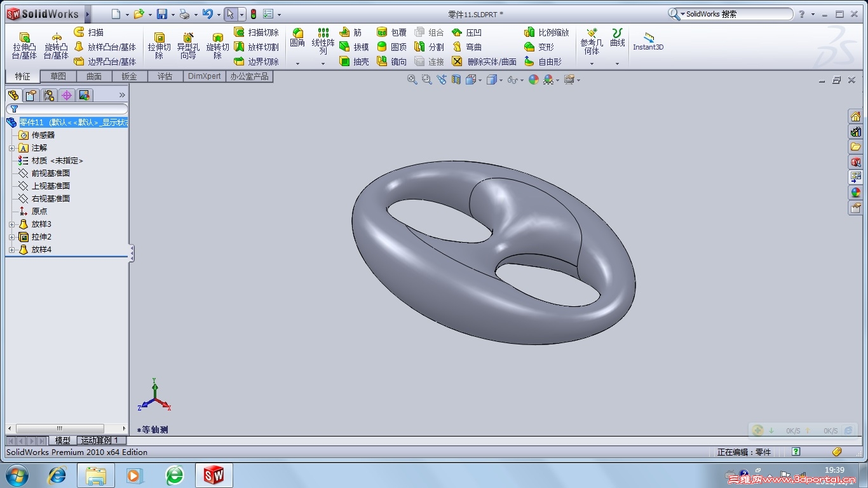Select the 压凹 indent tool

coord(466,32)
